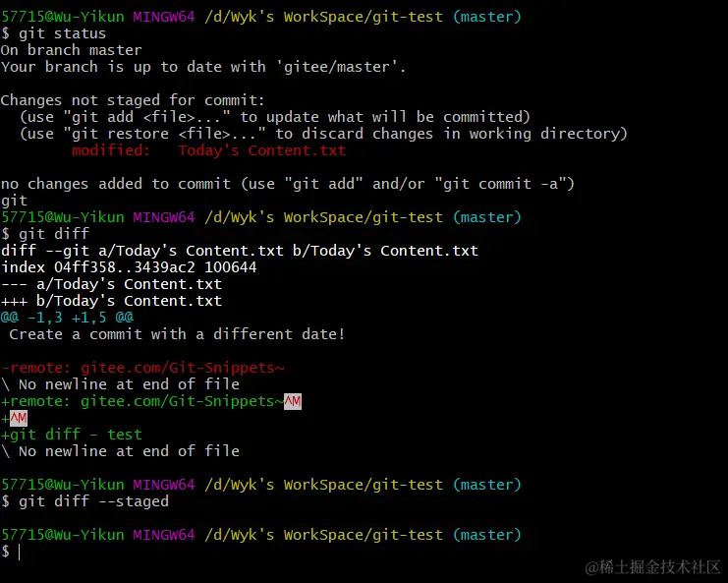Click red 'modified:' label
The image size is (728, 583).
coord(110,150)
